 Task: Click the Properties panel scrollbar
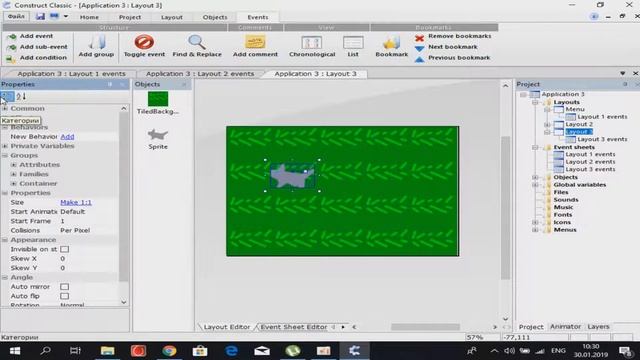tap(124, 197)
